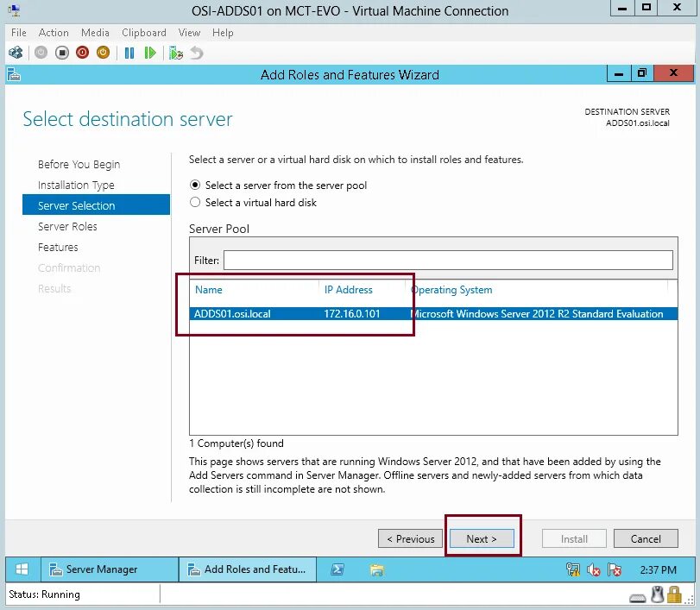The height and width of the screenshot is (610, 700).
Task: Open File Explorer from the taskbar
Action: pos(377,569)
